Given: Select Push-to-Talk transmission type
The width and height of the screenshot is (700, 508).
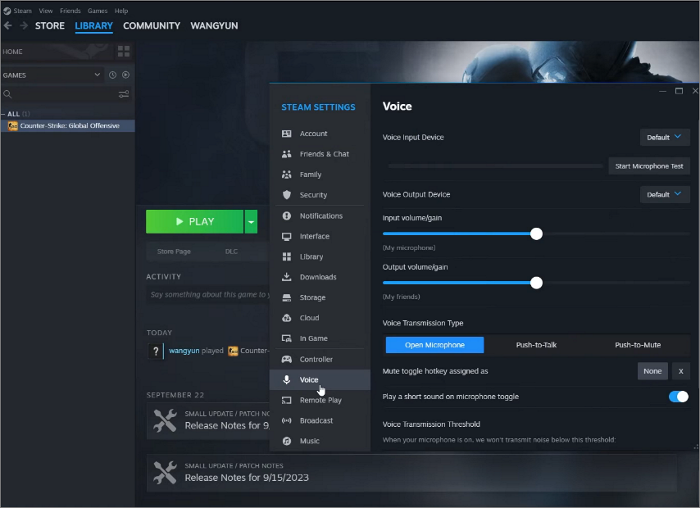Looking at the screenshot, I should (x=536, y=345).
